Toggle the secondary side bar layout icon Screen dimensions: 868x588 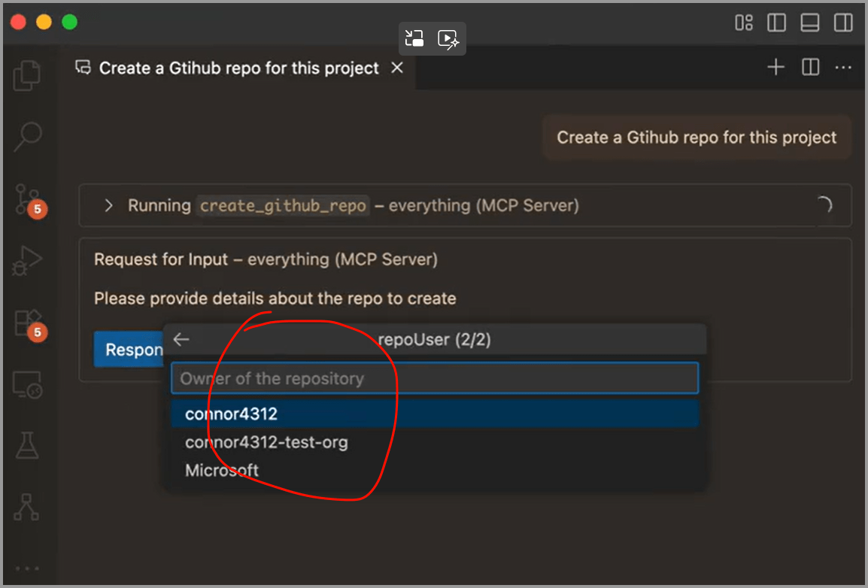click(x=843, y=23)
